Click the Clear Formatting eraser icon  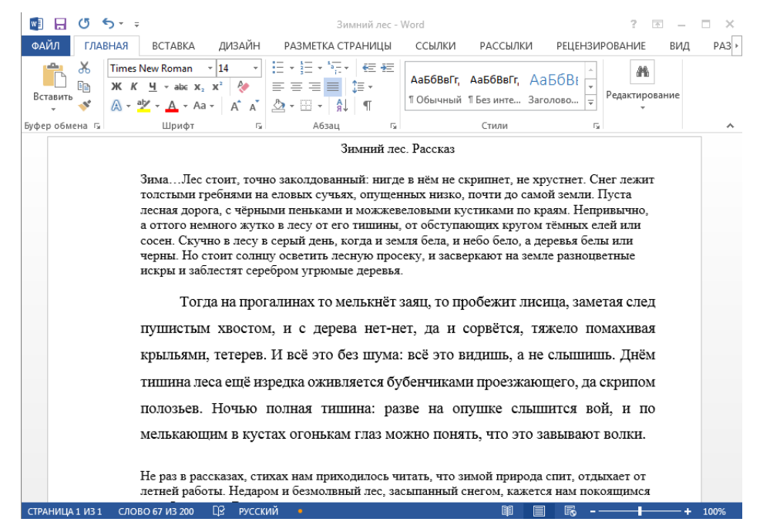pos(245,88)
